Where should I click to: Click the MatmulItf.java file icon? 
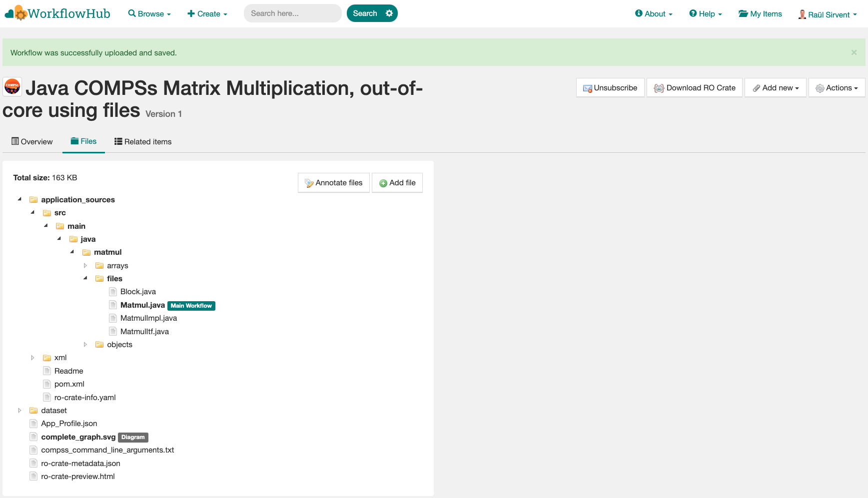pyautogui.click(x=113, y=331)
